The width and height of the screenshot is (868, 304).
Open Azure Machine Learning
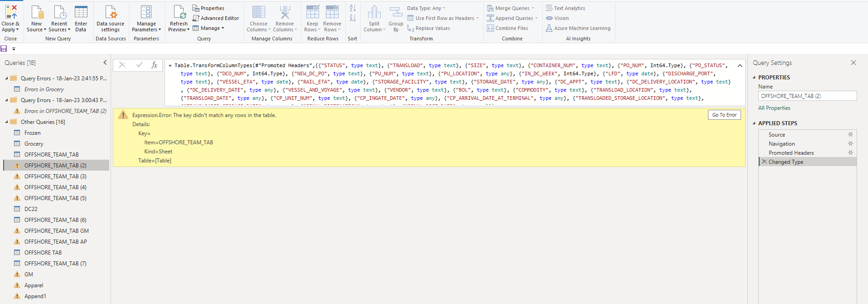point(578,28)
